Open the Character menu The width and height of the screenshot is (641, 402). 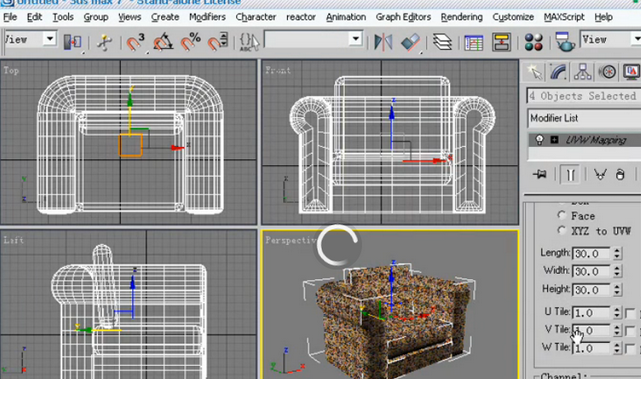pyautogui.click(x=256, y=17)
